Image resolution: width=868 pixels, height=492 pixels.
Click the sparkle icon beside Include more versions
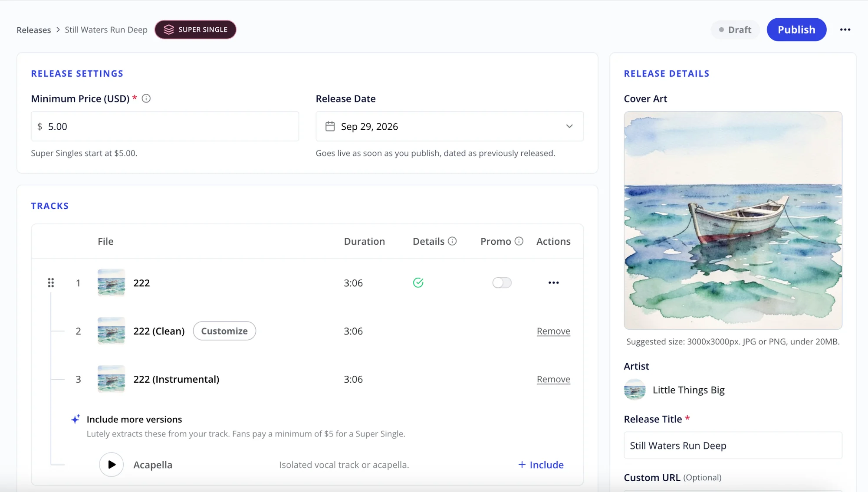[x=76, y=419]
